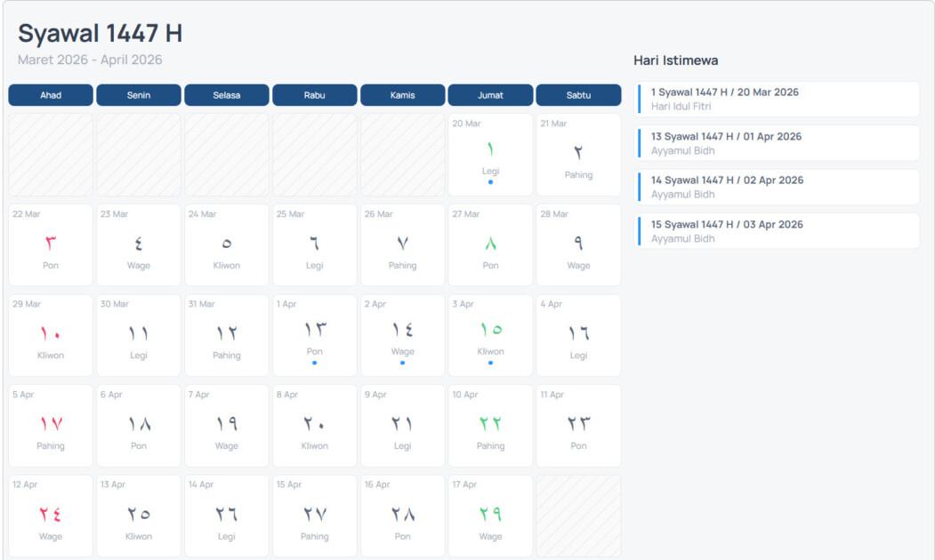Select the 17 Apr Wage date cell
The image size is (935, 560).
click(x=490, y=516)
